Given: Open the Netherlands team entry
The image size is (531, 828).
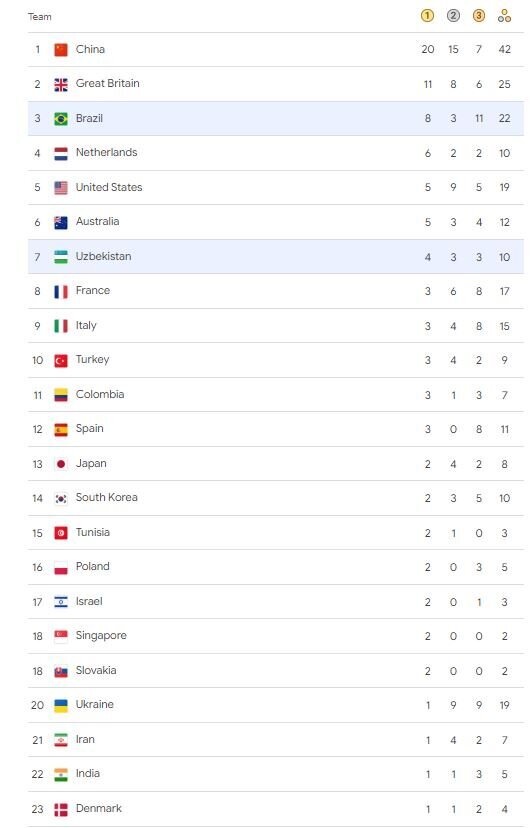Looking at the screenshot, I should point(276,153).
